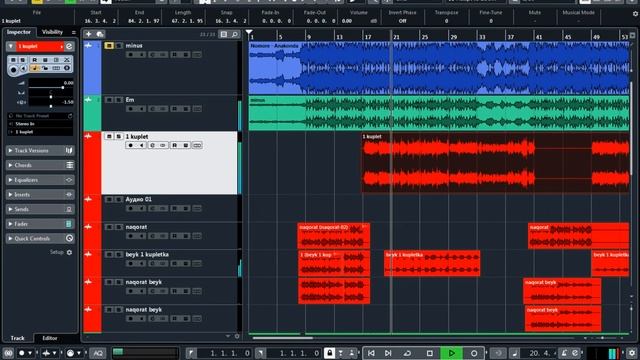Click Stereo In input routing

40,124
